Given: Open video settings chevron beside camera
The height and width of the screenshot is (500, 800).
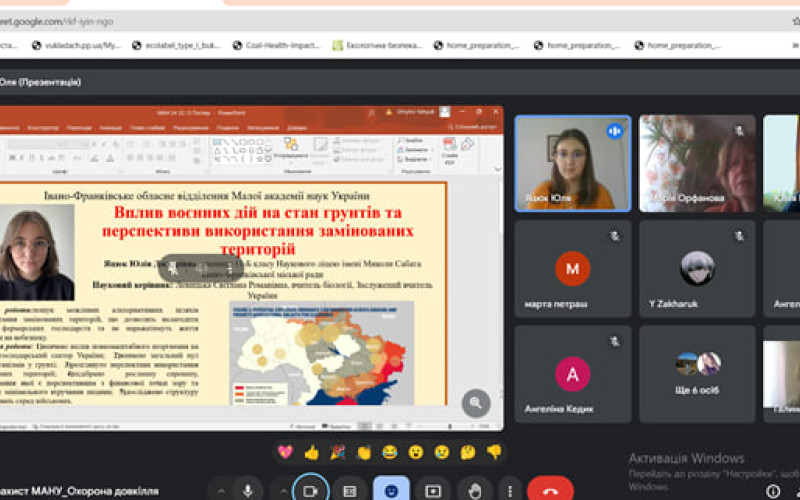Looking at the screenshot, I should pos(284,491).
